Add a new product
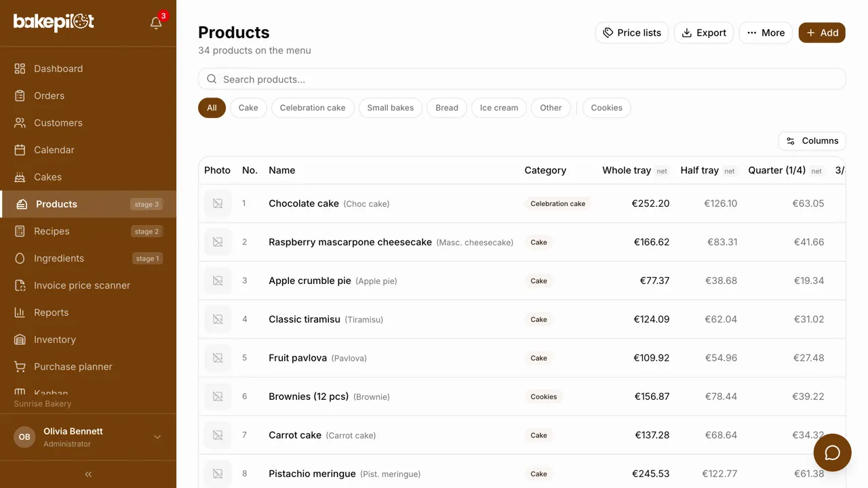The width and height of the screenshot is (868, 488). tap(822, 33)
